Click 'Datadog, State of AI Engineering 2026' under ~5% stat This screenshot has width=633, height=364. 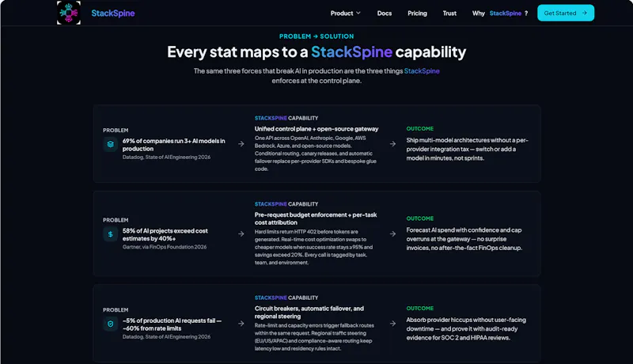[x=166, y=336]
